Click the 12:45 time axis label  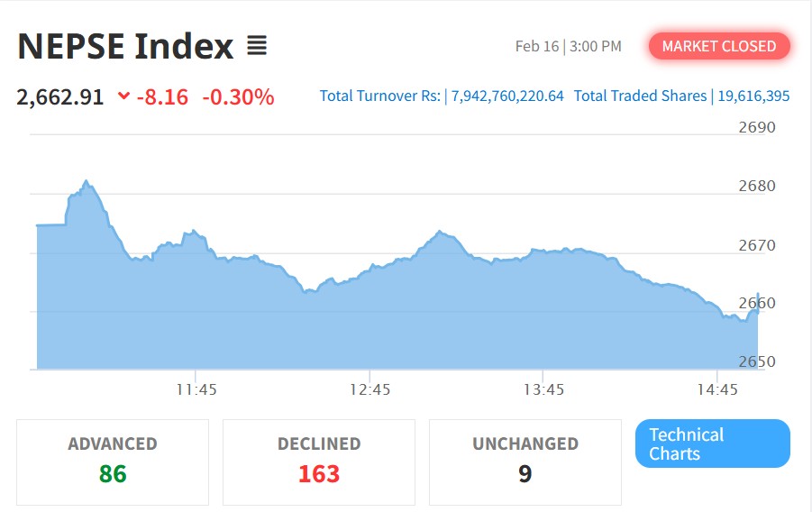tap(370, 389)
